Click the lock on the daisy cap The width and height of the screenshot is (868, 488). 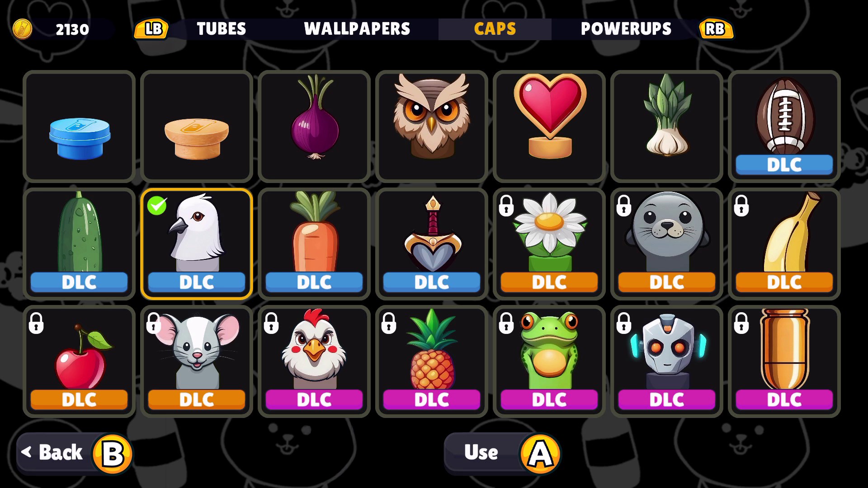pyautogui.click(x=506, y=206)
